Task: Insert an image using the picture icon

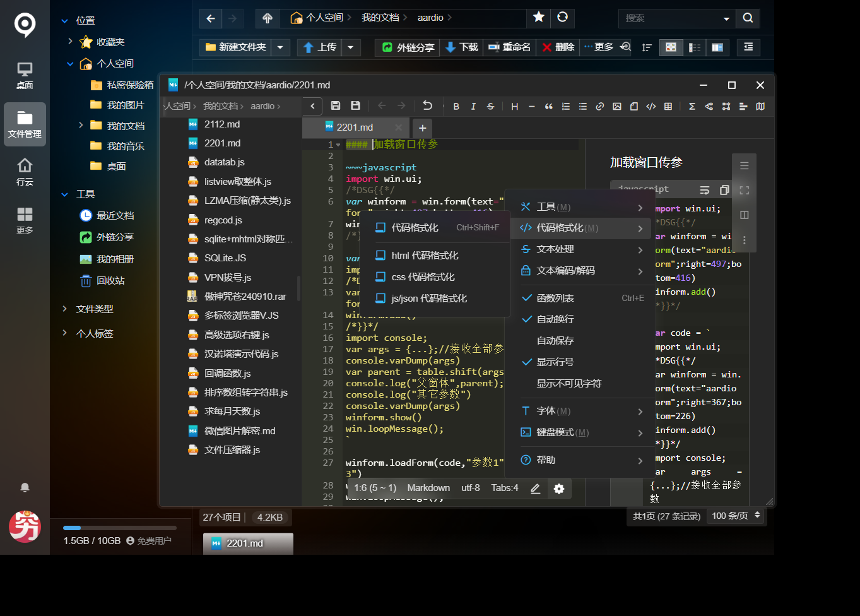Action: click(x=617, y=107)
